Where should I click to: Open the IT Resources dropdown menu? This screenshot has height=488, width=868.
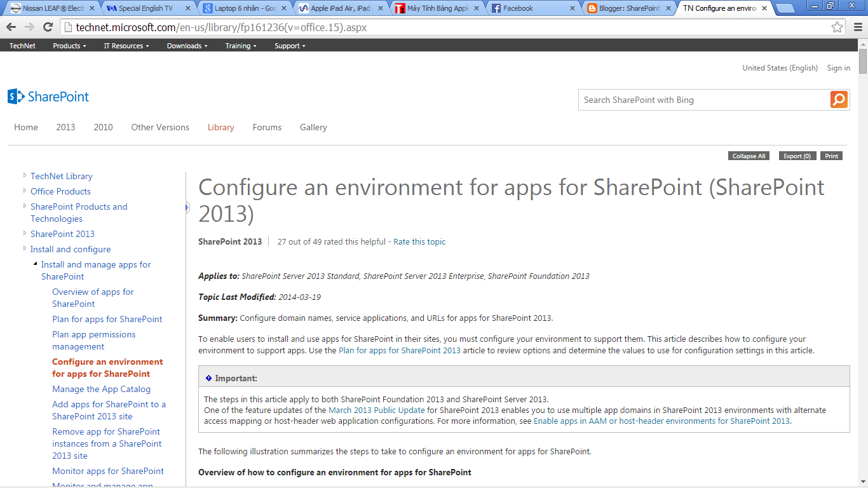pos(126,46)
